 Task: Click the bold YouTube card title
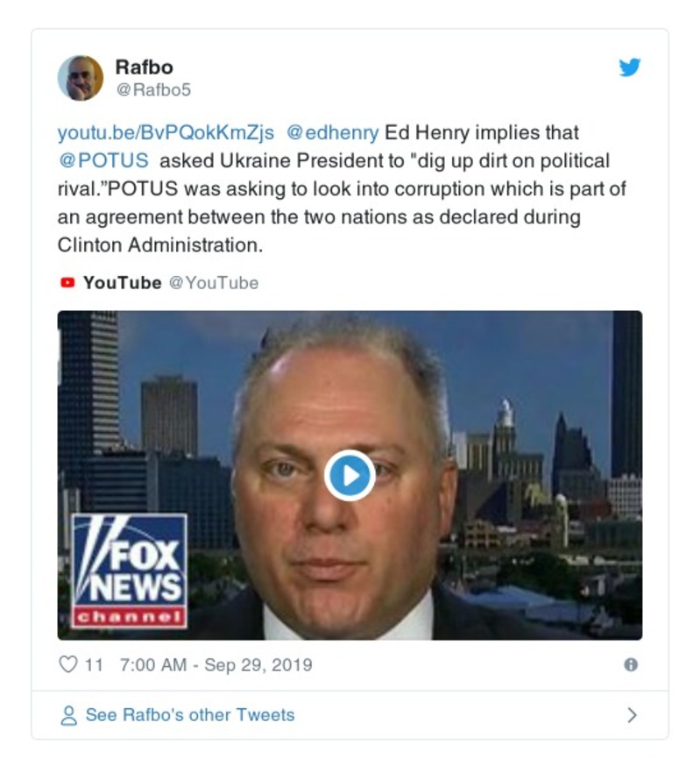click(x=122, y=283)
